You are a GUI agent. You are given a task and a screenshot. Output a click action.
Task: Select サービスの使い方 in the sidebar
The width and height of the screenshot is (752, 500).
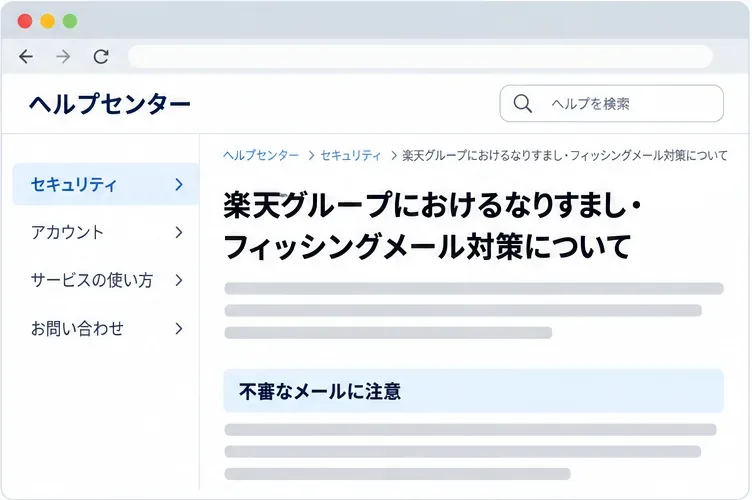point(106,280)
